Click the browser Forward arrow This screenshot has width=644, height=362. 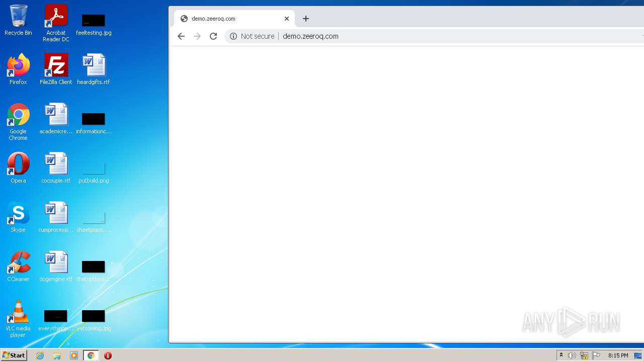click(197, 36)
